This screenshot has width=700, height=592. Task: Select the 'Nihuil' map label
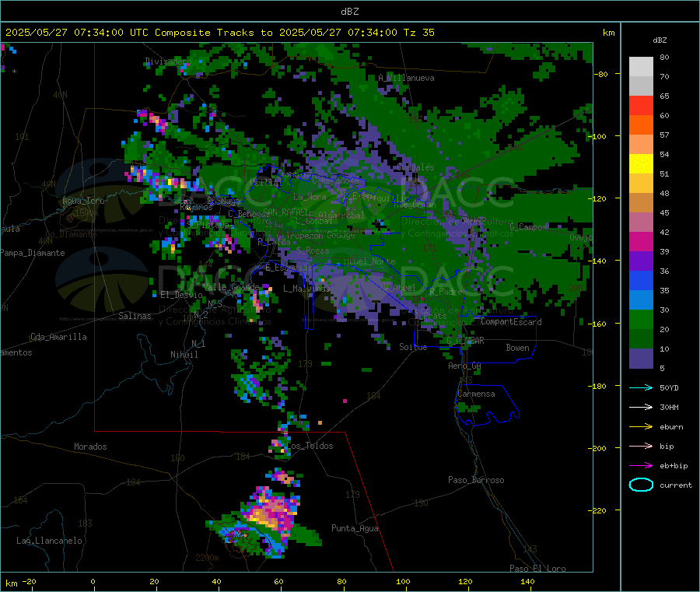click(184, 355)
